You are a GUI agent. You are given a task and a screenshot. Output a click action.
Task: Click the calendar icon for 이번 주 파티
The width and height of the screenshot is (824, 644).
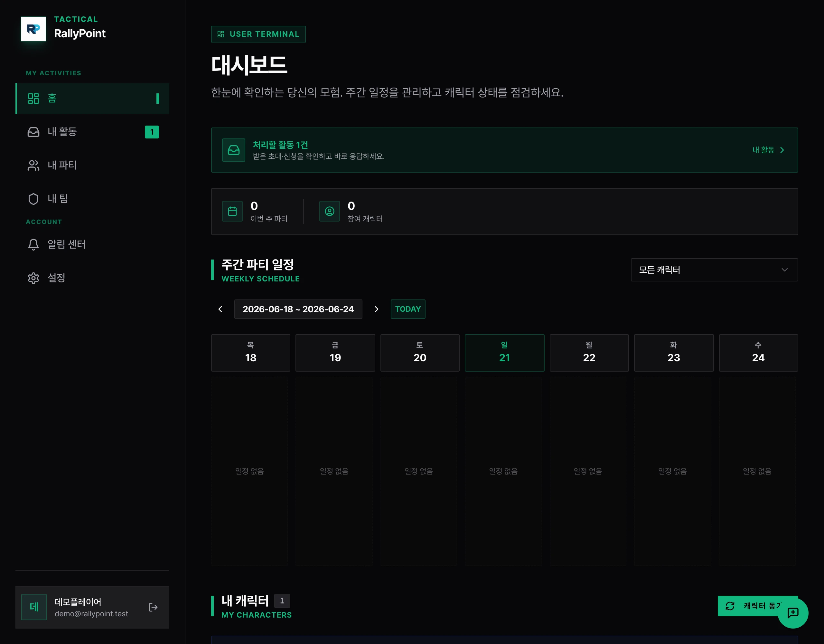[232, 212]
